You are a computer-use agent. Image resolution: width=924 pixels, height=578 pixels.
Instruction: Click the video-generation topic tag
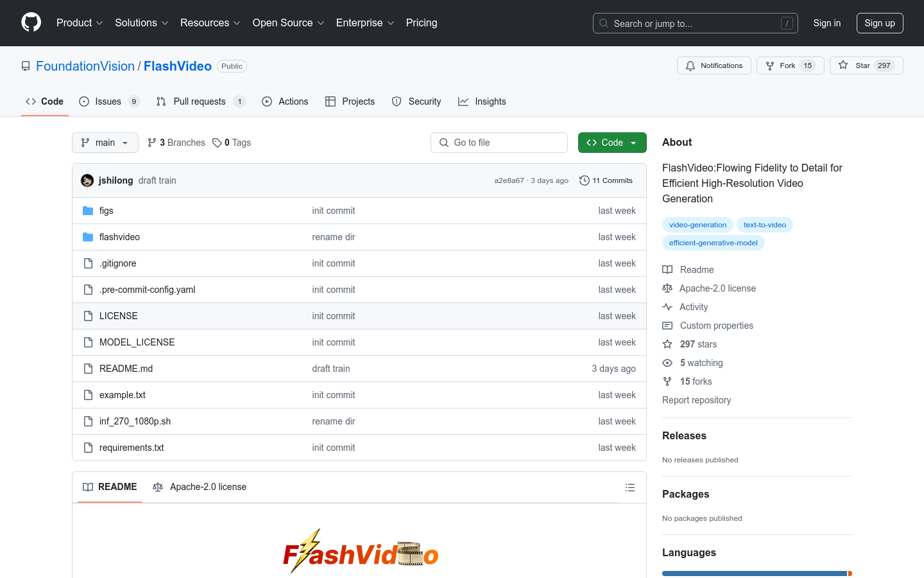point(697,225)
